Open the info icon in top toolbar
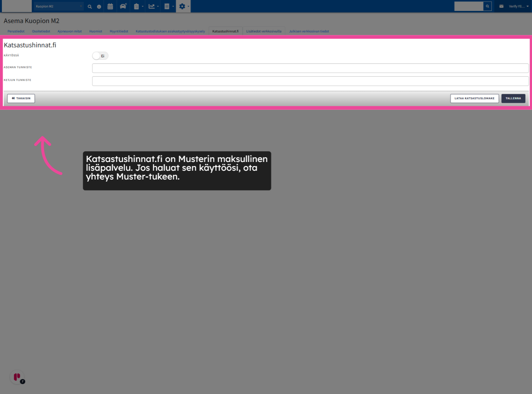 tap(99, 7)
